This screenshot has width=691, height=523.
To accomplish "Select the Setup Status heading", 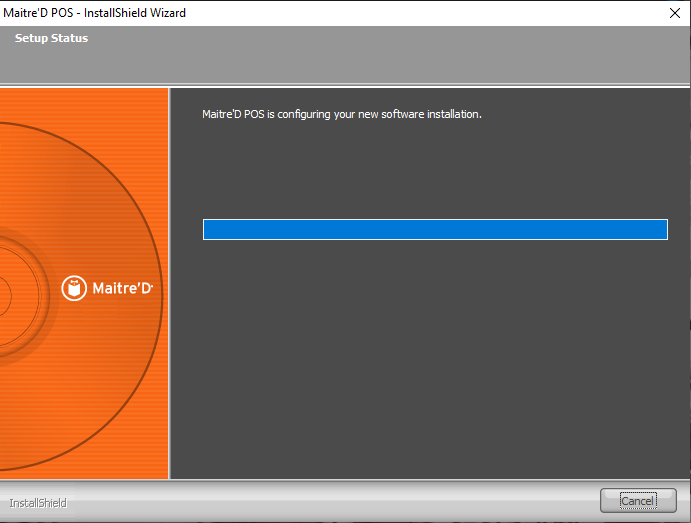I will click(51, 38).
